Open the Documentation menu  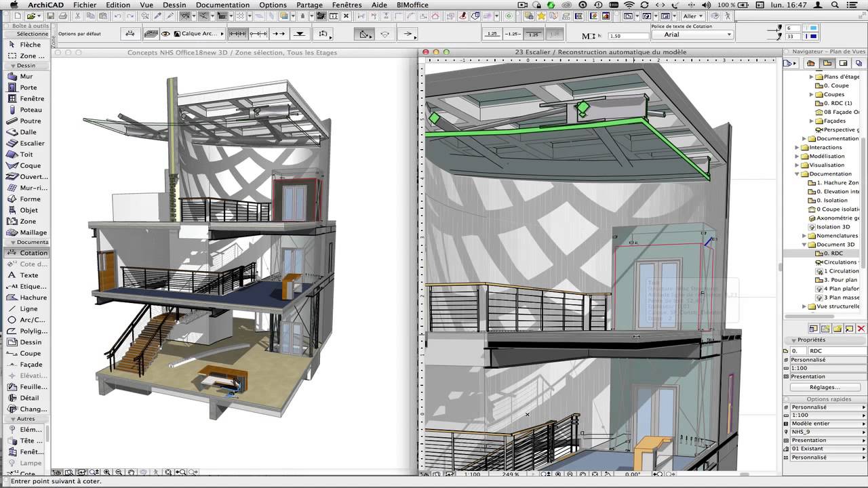pos(222,5)
